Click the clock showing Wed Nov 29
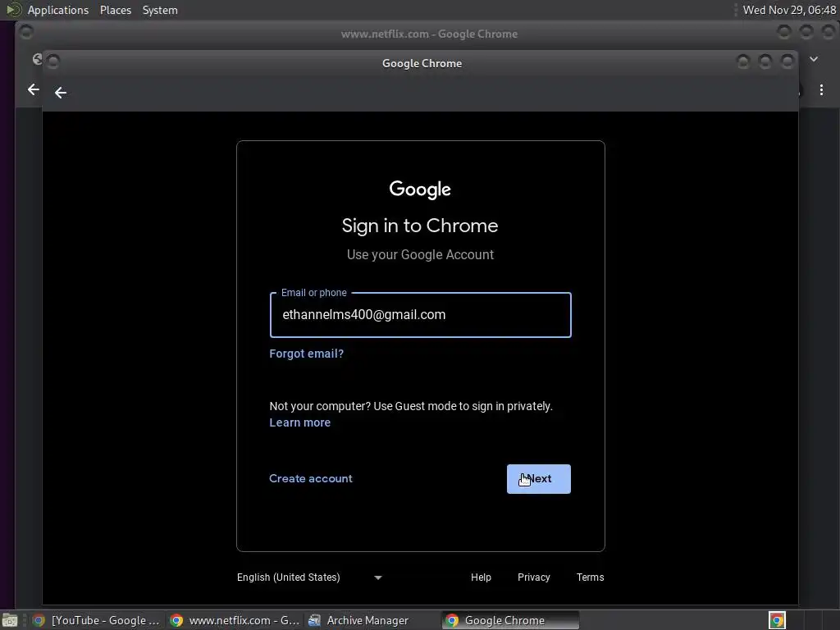 pos(788,10)
